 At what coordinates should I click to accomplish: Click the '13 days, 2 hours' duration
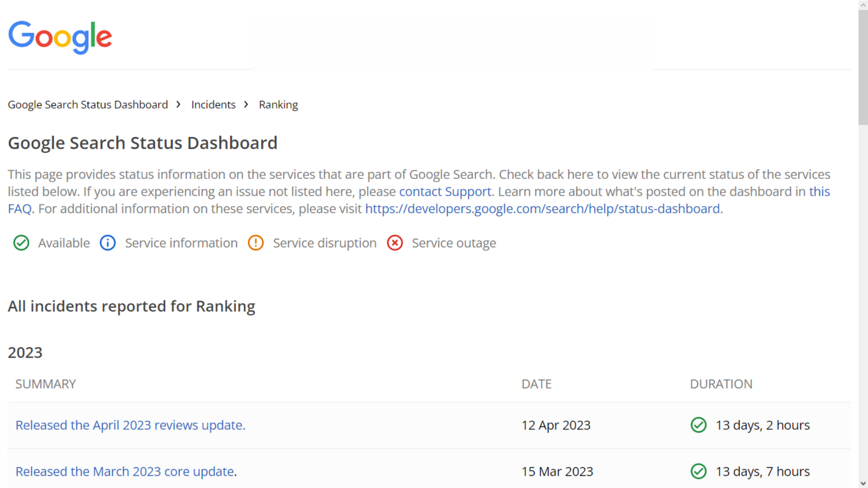(x=763, y=425)
